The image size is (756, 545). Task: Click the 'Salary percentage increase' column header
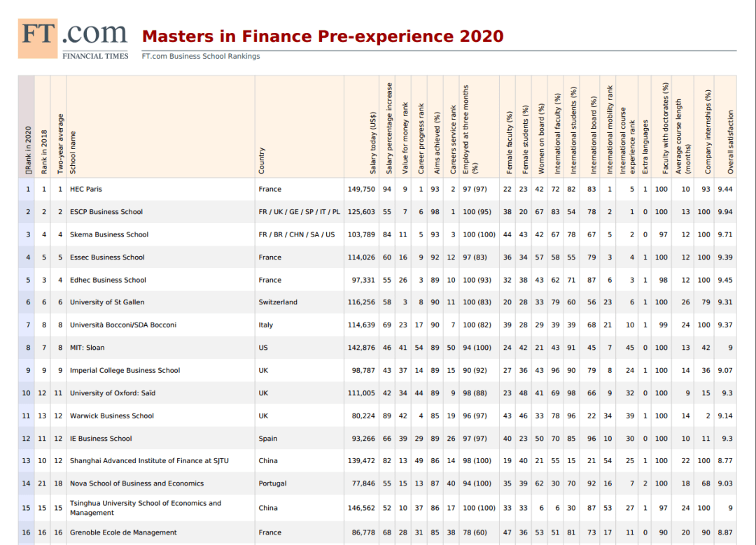tap(388, 128)
